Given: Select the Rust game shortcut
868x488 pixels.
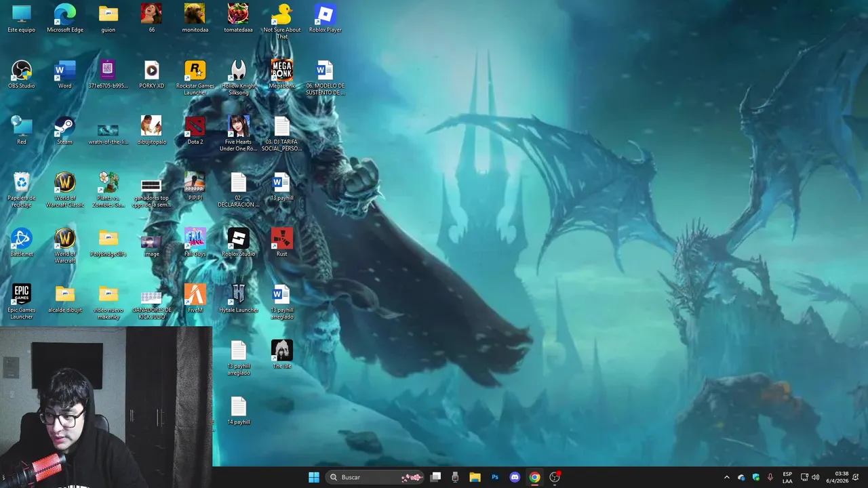Looking at the screenshot, I should point(282,243).
